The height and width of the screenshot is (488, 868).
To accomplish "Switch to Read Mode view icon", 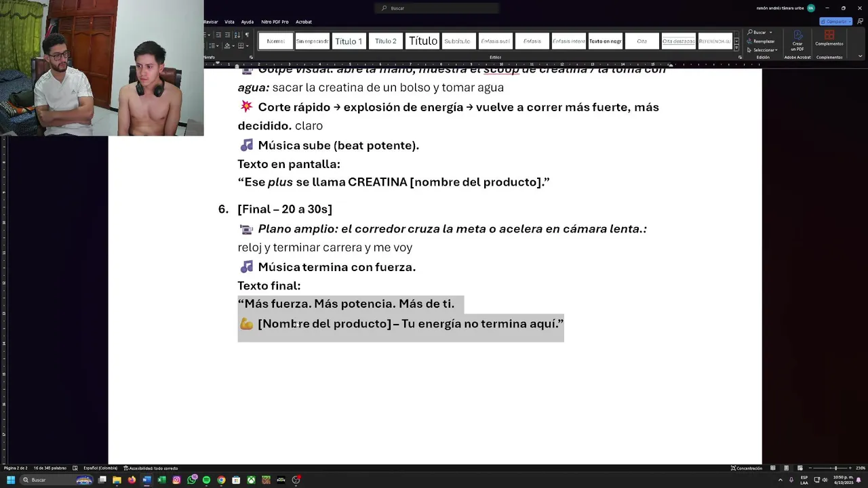I will point(772,468).
